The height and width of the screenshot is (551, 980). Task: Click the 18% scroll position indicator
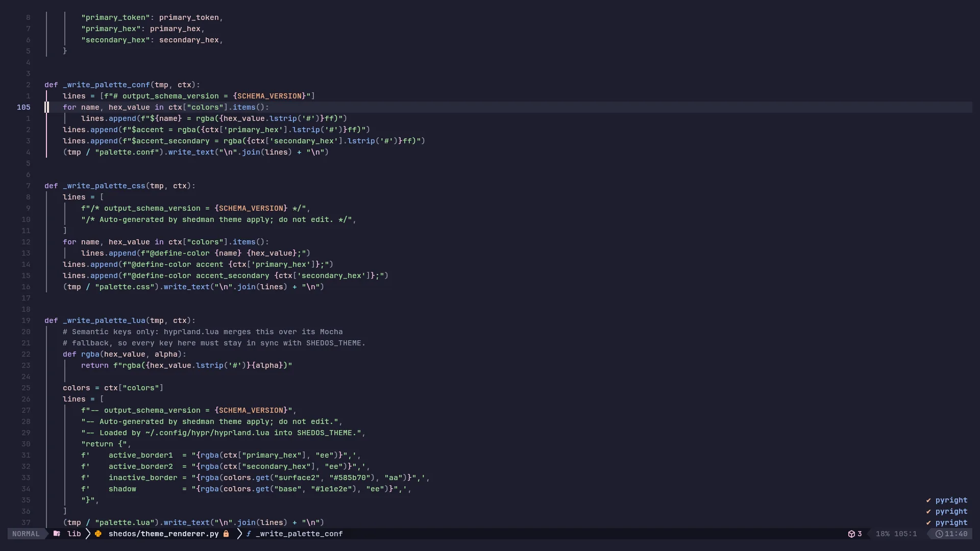click(x=883, y=534)
